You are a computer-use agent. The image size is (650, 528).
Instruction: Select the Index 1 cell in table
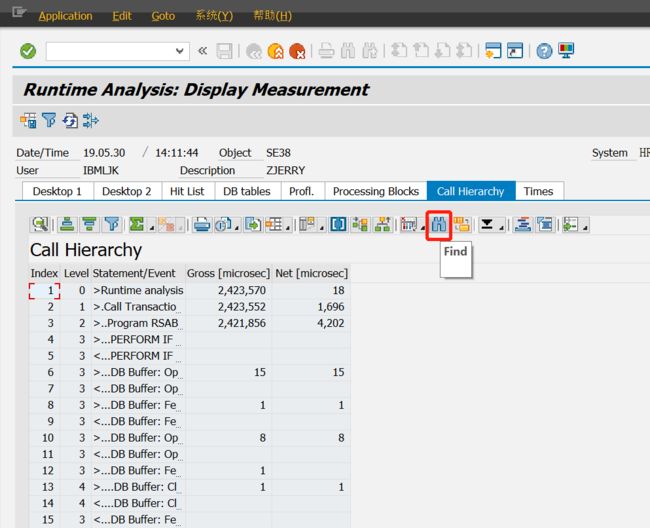point(44,291)
